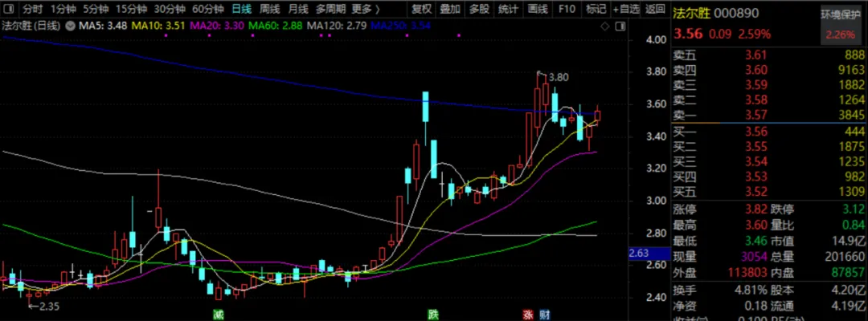Click the 买一 3.56 order row
The width and height of the screenshot is (868, 321).
pos(769,131)
